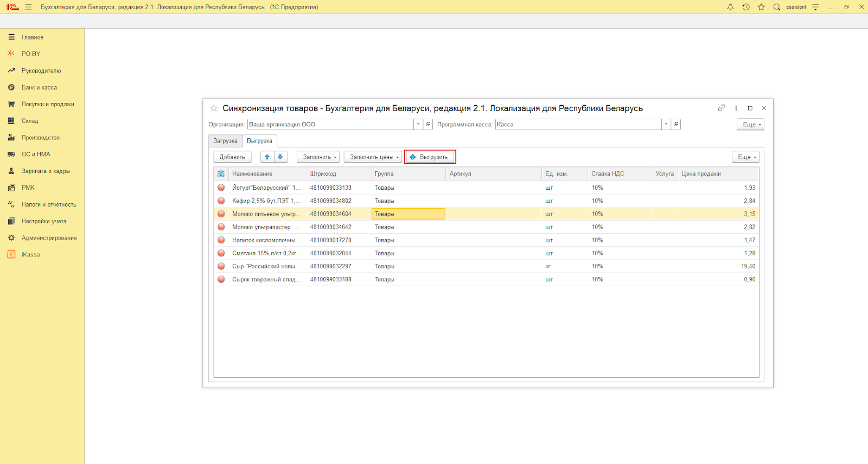Open the Организация record via open button
The image size is (868, 464).
point(428,124)
